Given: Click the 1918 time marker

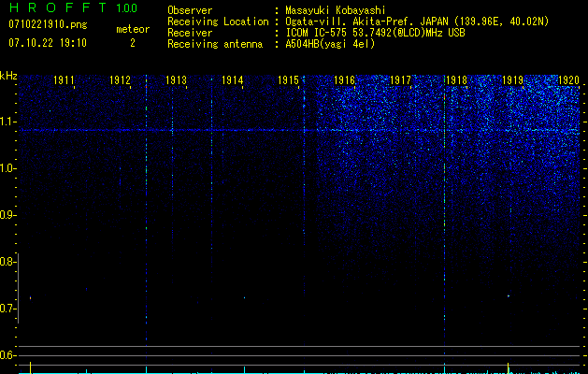Looking at the screenshot, I should [457, 80].
